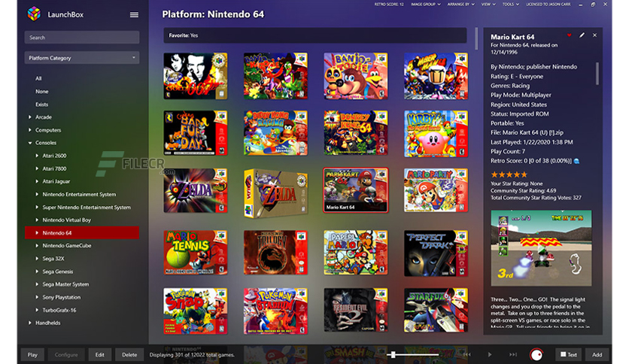Click the Add button
The height and width of the screenshot is (364, 629).
[597, 354]
